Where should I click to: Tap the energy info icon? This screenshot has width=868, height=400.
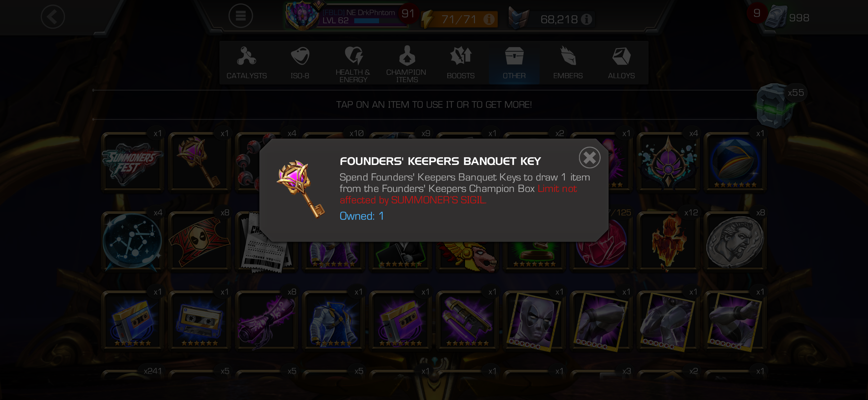point(489,19)
